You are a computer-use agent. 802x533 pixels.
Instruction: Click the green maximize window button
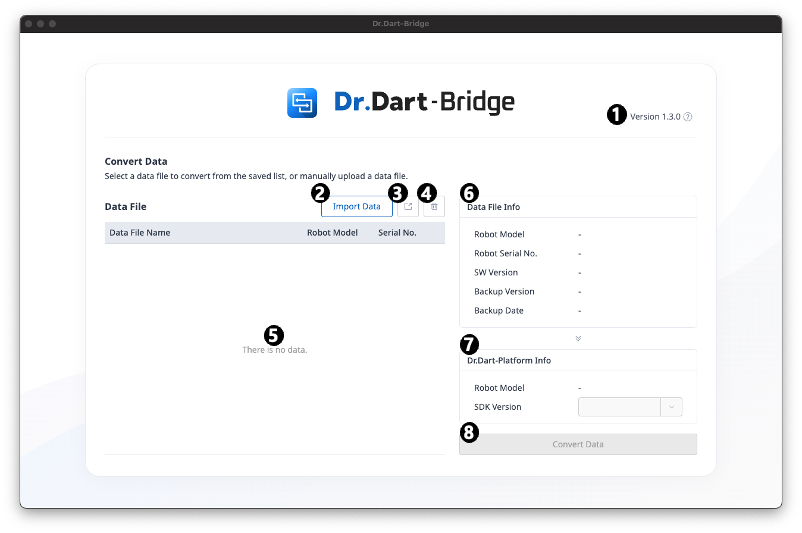pos(53,23)
